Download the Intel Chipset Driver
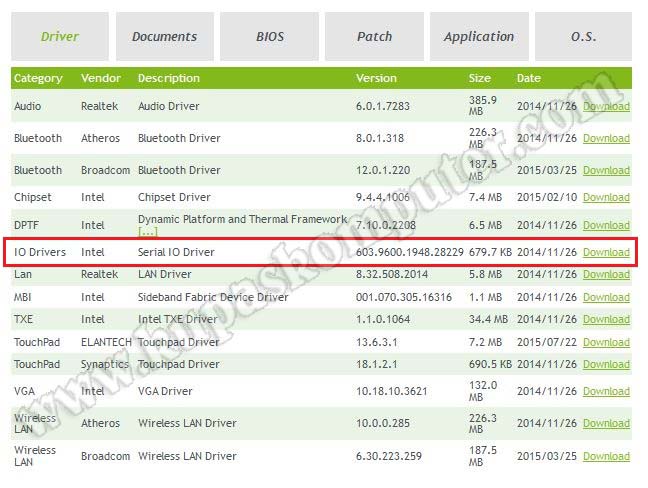 coord(606,198)
